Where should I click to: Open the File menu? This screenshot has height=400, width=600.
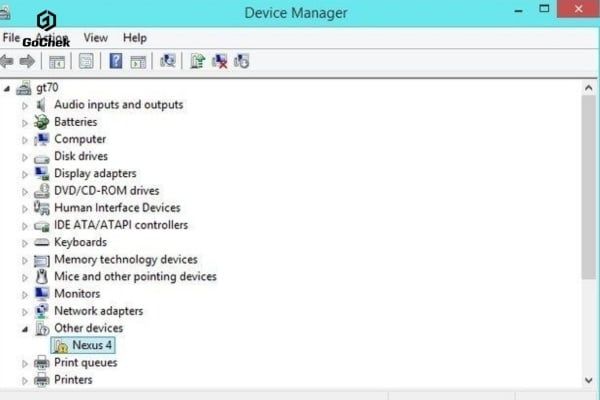(11, 38)
